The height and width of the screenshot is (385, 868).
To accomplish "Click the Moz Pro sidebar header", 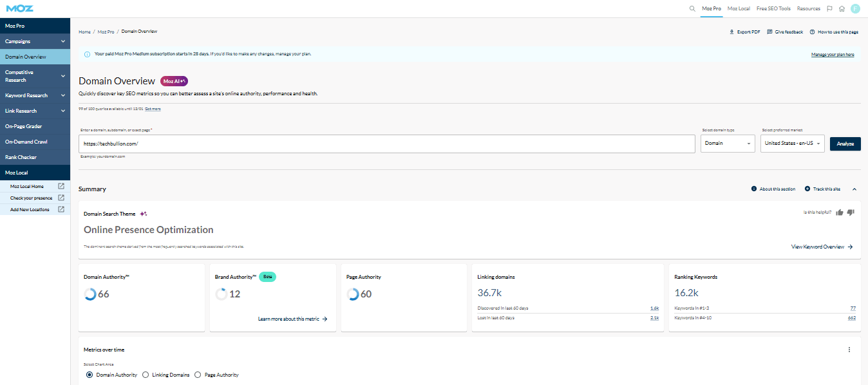I will (x=35, y=26).
